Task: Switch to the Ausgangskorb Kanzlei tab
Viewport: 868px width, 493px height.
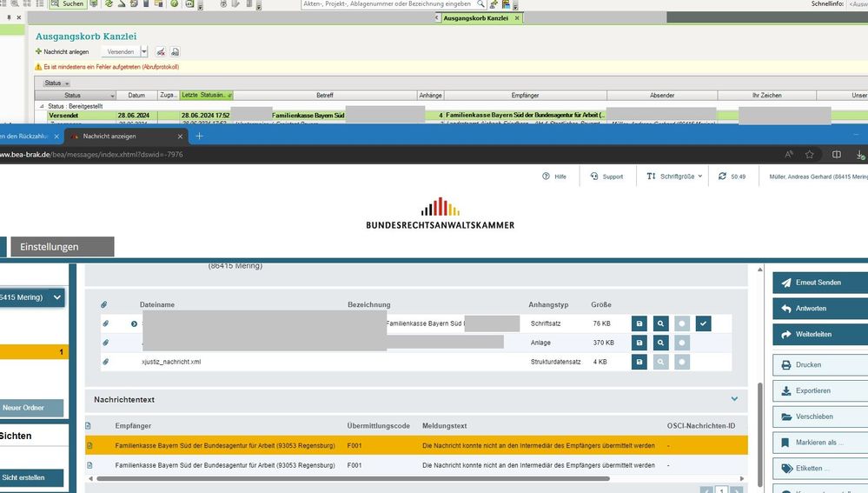Action: pos(475,18)
